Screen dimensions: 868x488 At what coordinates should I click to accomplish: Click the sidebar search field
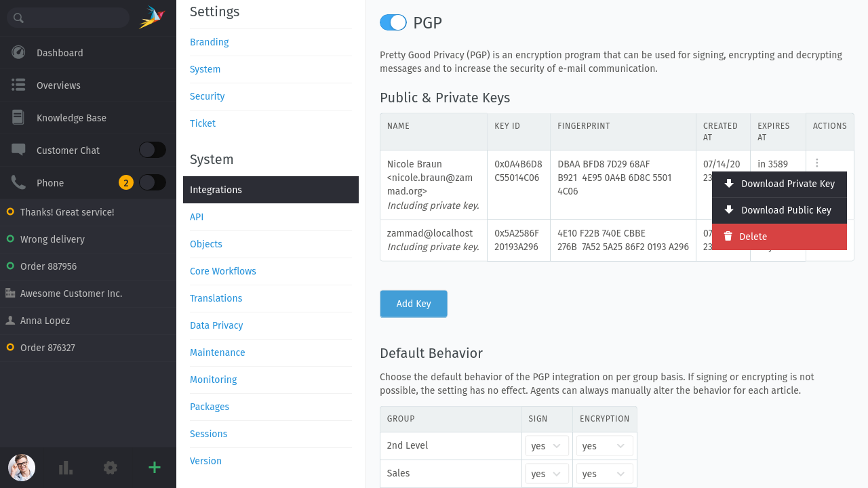[68, 18]
